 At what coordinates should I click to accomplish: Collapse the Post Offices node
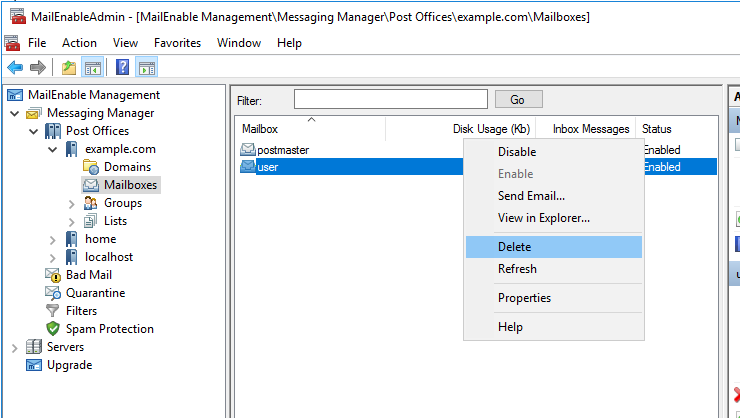34,132
